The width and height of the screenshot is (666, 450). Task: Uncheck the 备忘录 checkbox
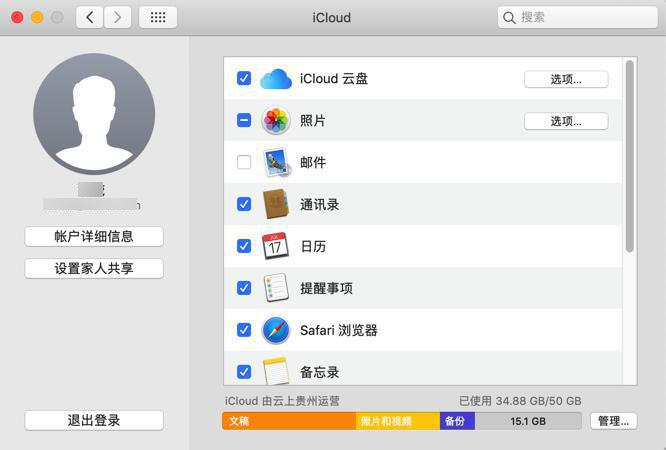[244, 371]
